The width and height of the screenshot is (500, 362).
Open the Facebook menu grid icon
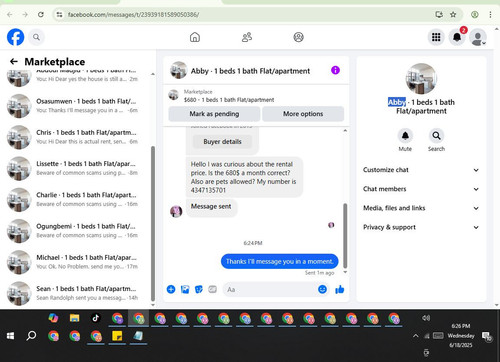pyautogui.click(x=436, y=37)
